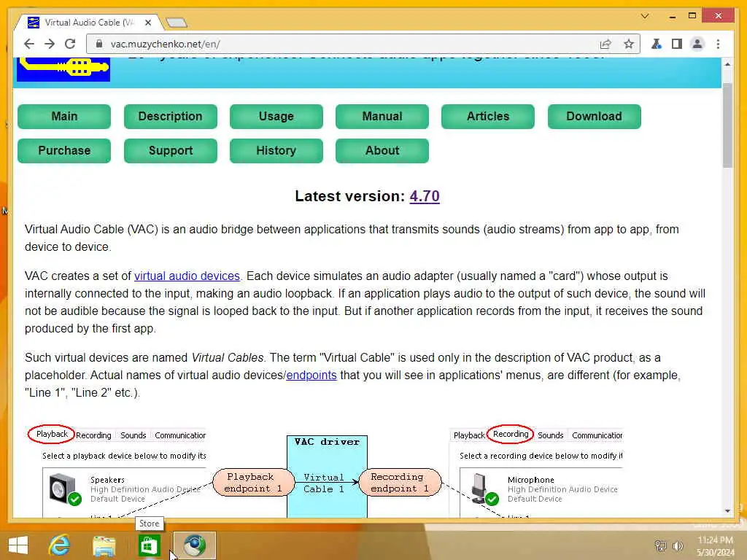Reload the current page
Image resolution: width=747 pixels, height=560 pixels.
tap(70, 44)
